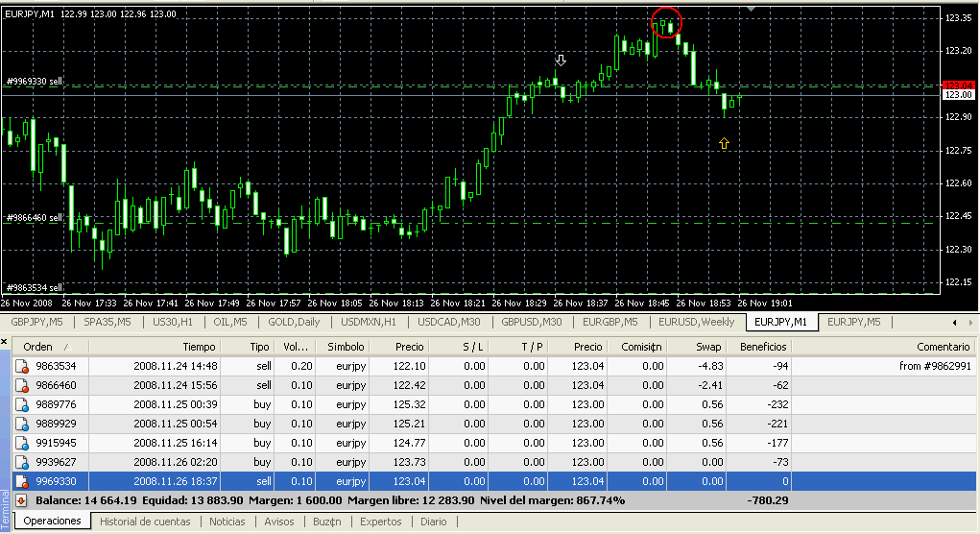Click the #9969330 sell line label

35,82
